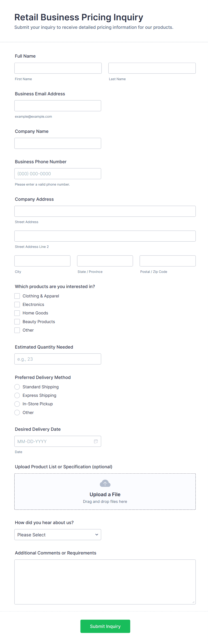
Task: Click the Company Name text box
Action: (58, 143)
